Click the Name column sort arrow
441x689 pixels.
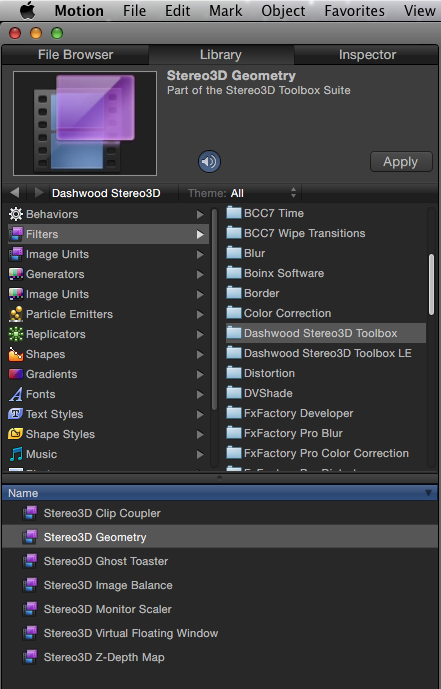click(428, 493)
